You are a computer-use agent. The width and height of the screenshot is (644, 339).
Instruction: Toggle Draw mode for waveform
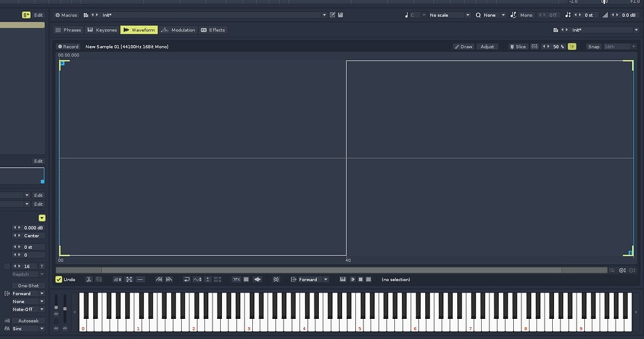[x=464, y=47]
